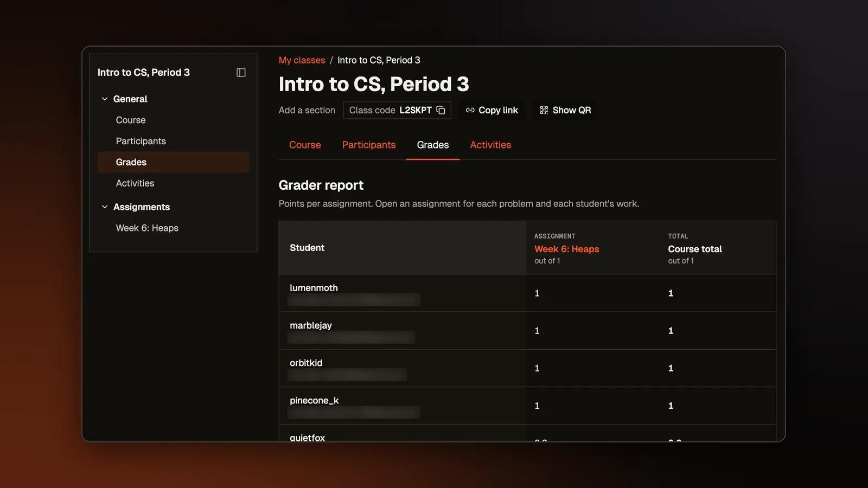Screen dimensions: 868x488
Task: Click the Student column header
Action: tap(307, 248)
